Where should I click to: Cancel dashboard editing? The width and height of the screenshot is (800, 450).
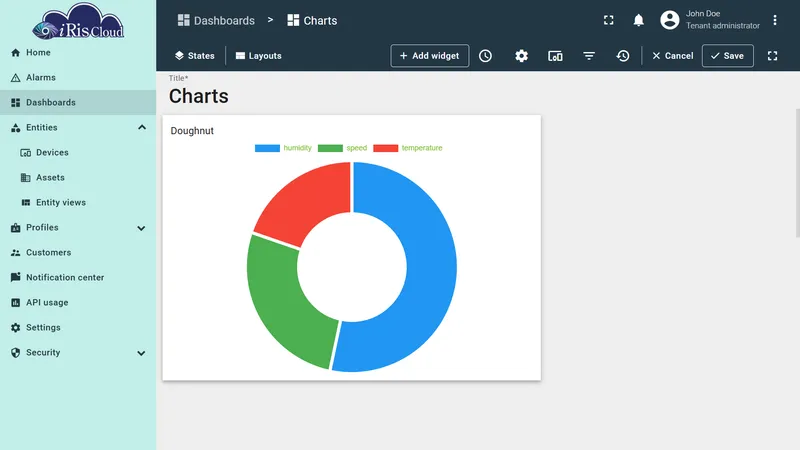click(x=672, y=56)
